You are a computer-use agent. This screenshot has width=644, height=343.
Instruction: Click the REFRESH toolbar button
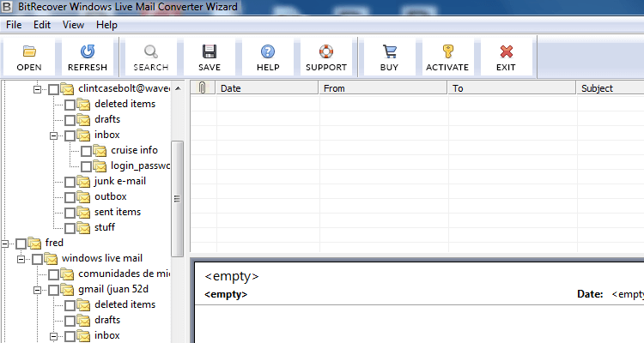click(x=88, y=57)
